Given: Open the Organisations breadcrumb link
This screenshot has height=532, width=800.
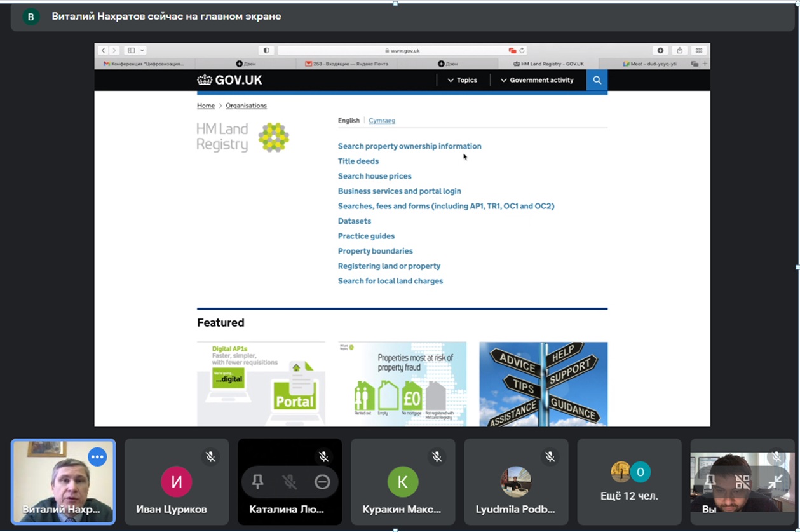Looking at the screenshot, I should (x=246, y=106).
